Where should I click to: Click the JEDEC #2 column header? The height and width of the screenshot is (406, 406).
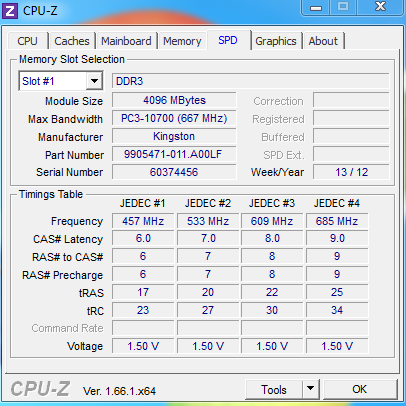click(x=208, y=203)
